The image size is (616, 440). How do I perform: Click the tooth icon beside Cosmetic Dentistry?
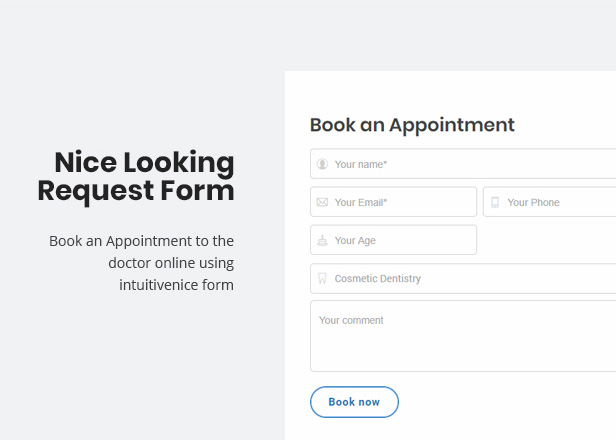[x=322, y=278]
